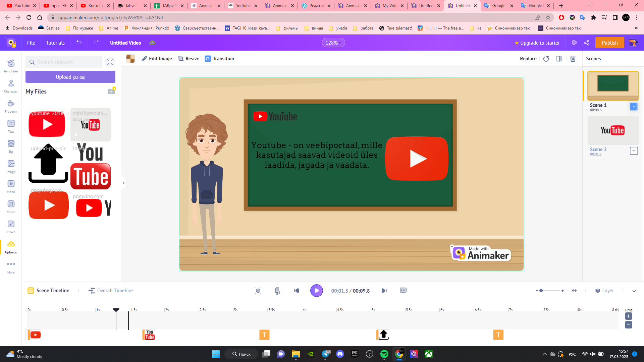
Task: Select the Scene 2 YouTube thumbnail
Action: (x=613, y=130)
